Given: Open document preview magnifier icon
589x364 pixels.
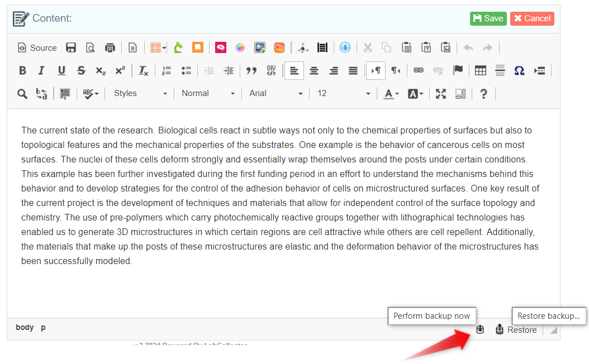Looking at the screenshot, I should pos(90,47).
